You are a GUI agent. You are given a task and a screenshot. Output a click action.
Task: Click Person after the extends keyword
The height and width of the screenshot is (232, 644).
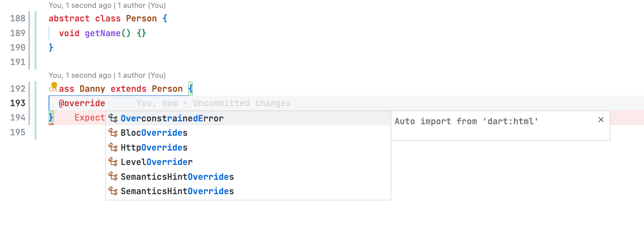pyautogui.click(x=167, y=89)
